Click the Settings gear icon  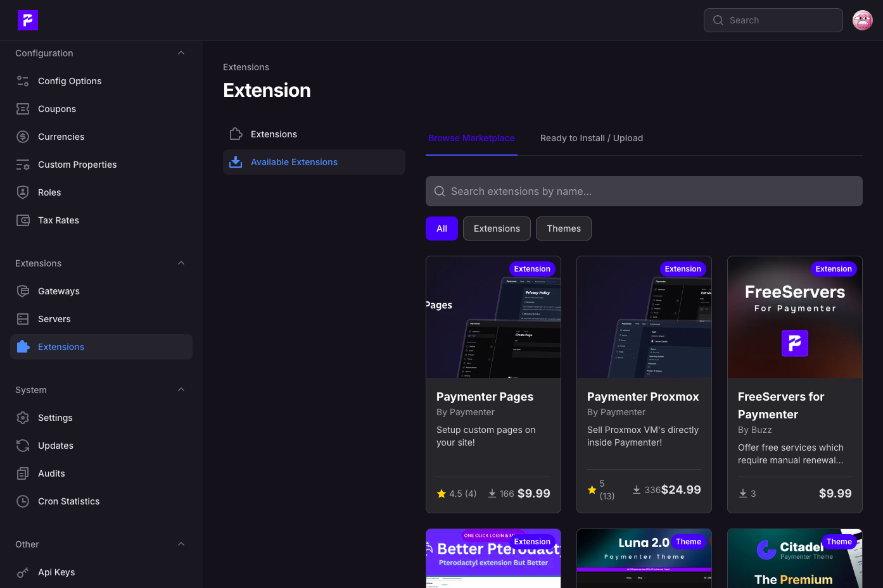click(x=23, y=418)
